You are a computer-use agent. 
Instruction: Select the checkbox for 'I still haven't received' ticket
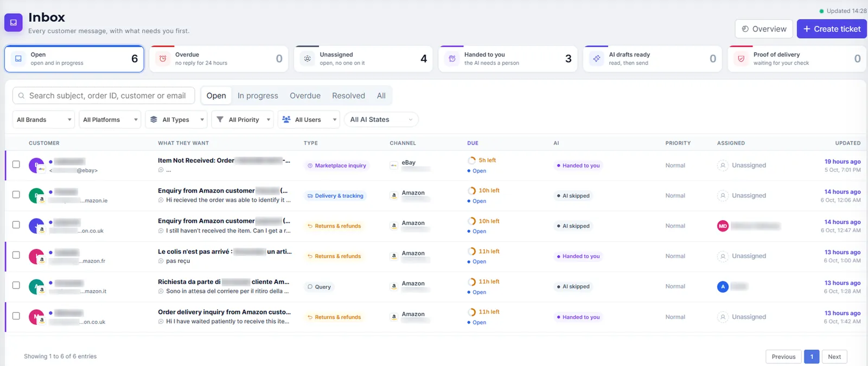point(16,225)
